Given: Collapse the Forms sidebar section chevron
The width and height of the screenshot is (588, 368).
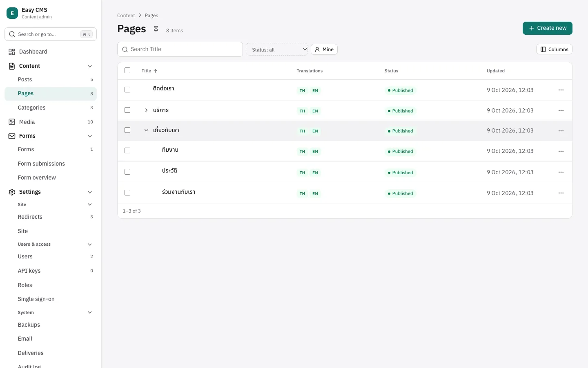Looking at the screenshot, I should pos(90,136).
